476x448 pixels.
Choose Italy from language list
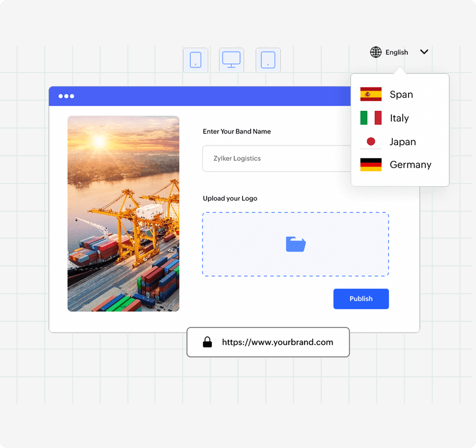point(399,118)
